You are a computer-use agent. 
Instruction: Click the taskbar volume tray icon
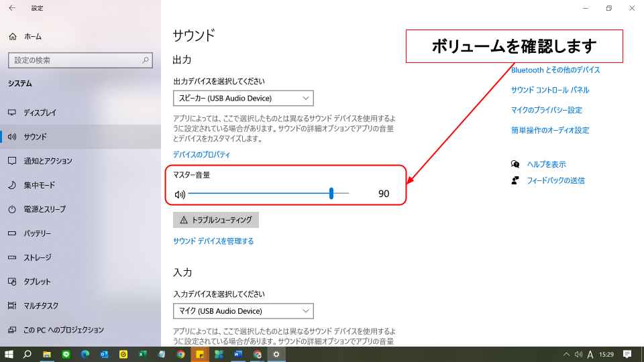pyautogui.click(x=578, y=354)
